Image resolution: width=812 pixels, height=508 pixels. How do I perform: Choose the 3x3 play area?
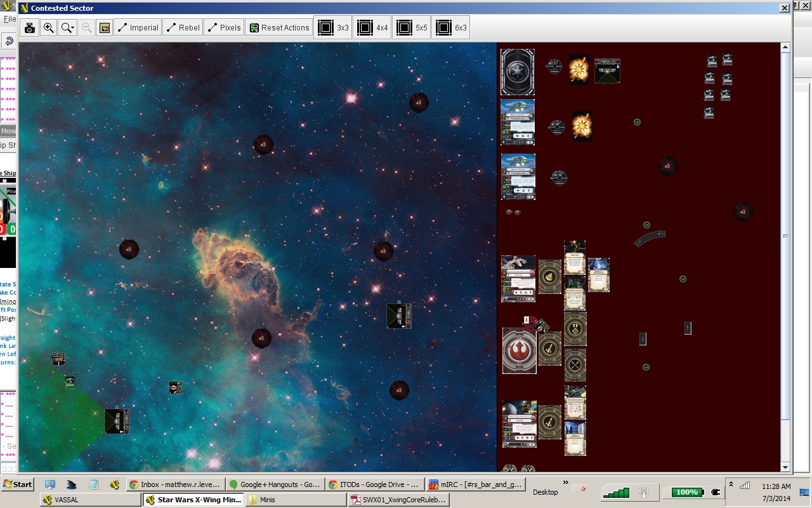coord(333,28)
